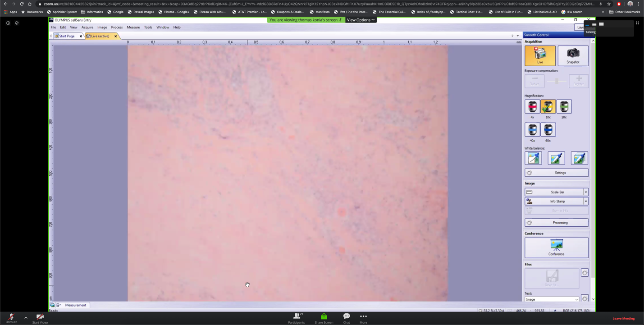Image resolution: width=644 pixels, height=325 pixels.
Task: Open the Process menu
Action: pos(117,27)
